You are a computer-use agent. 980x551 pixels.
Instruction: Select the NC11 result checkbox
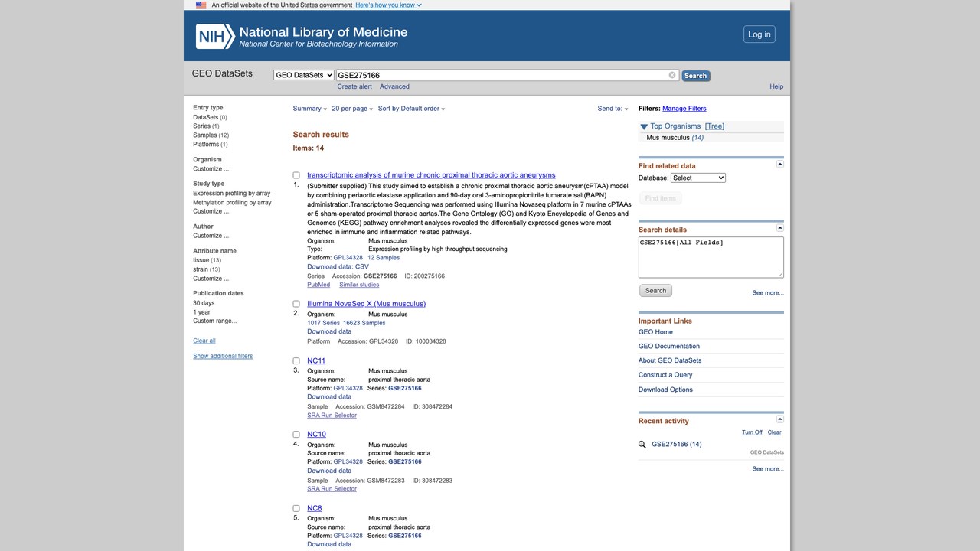(296, 360)
